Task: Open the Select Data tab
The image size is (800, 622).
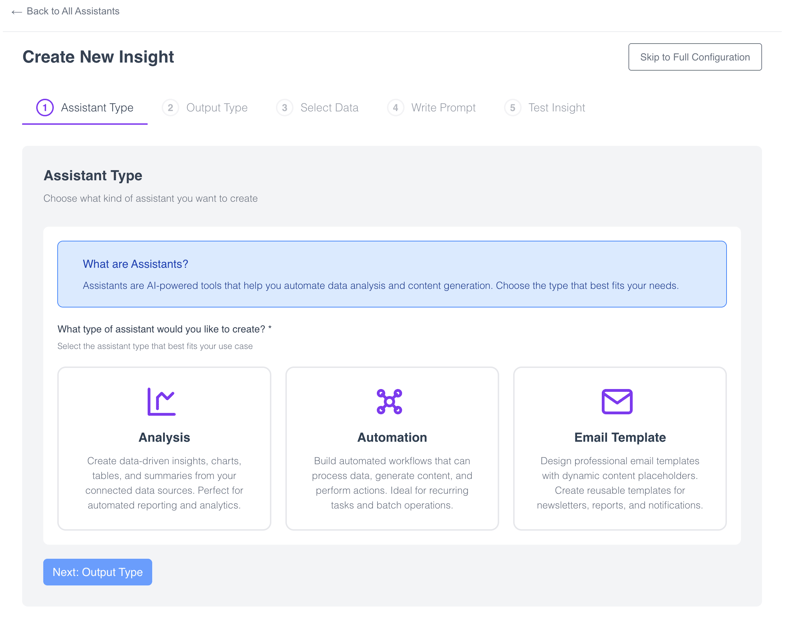Action: (x=329, y=108)
